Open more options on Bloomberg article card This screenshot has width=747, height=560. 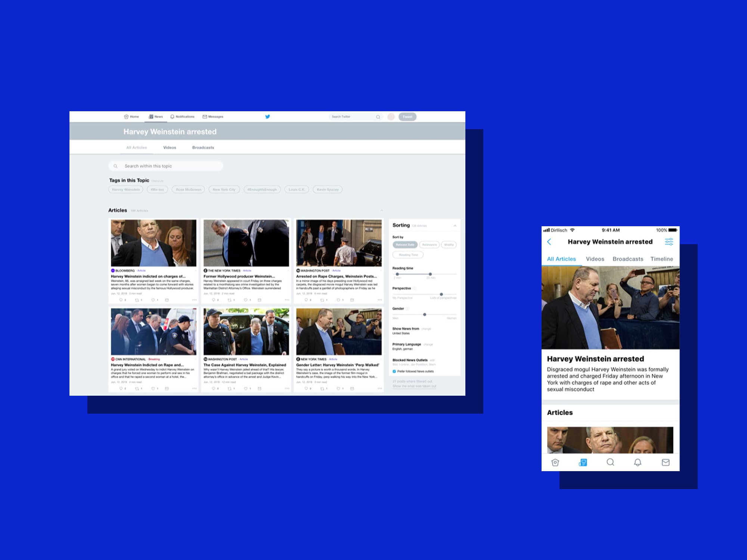pos(194,300)
